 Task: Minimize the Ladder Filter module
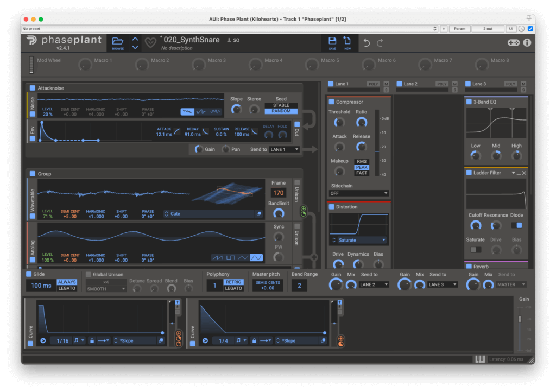click(519, 173)
